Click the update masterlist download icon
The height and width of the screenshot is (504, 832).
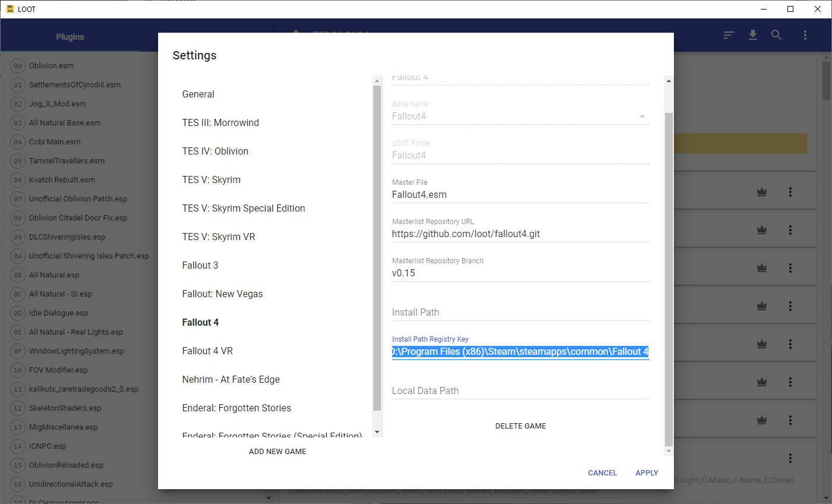[753, 35]
